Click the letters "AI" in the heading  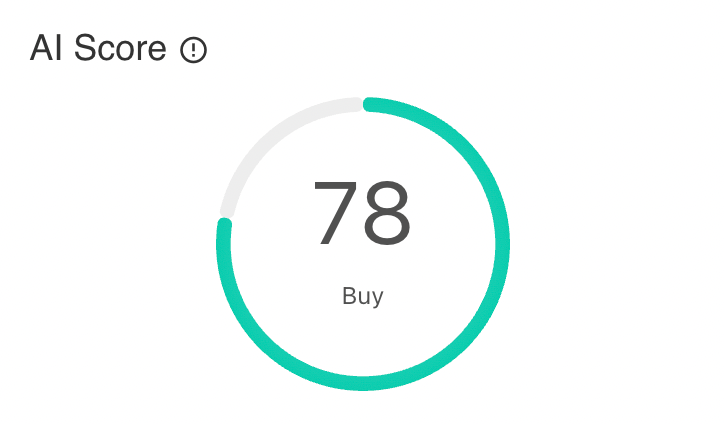pyautogui.click(x=46, y=48)
